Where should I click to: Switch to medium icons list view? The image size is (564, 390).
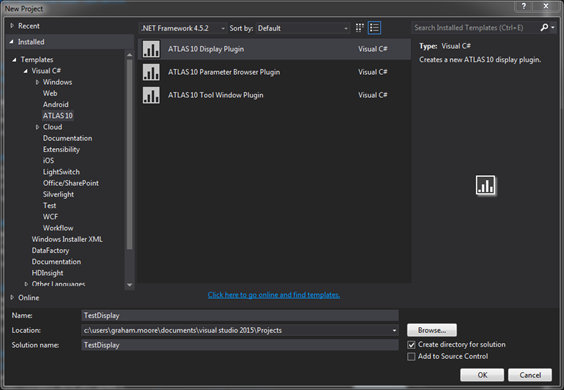pos(374,28)
